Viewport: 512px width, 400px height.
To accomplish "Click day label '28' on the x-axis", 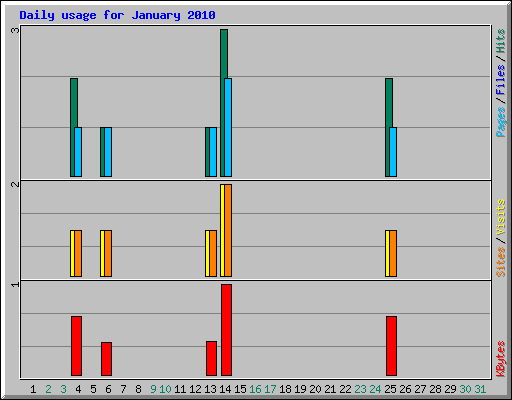I will pyautogui.click(x=435, y=389).
